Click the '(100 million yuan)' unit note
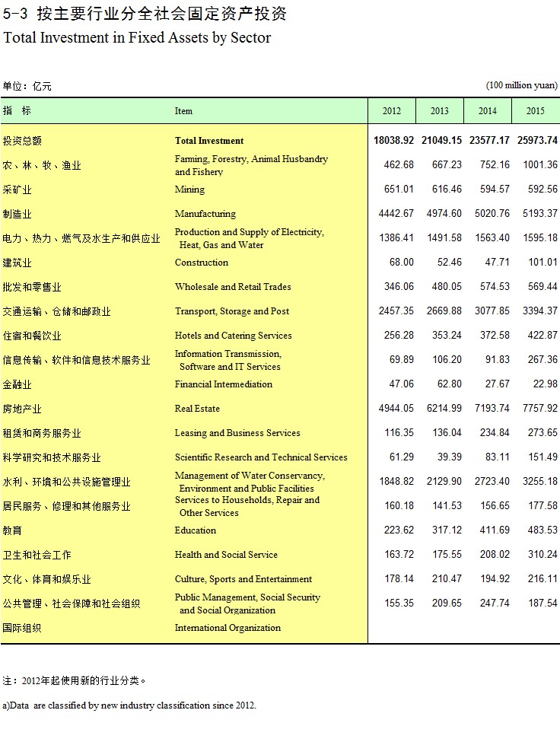The width and height of the screenshot is (560, 742). [522, 86]
